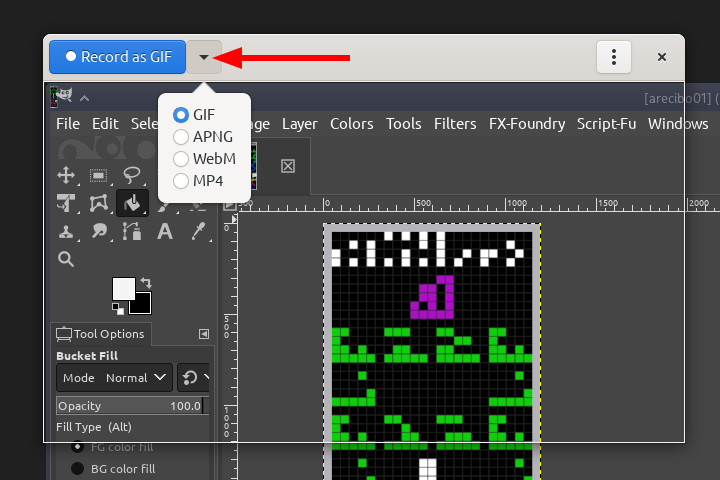This screenshot has width=720, height=480.
Task: Click the ruler corner navigation icon
Action: [x=230, y=205]
